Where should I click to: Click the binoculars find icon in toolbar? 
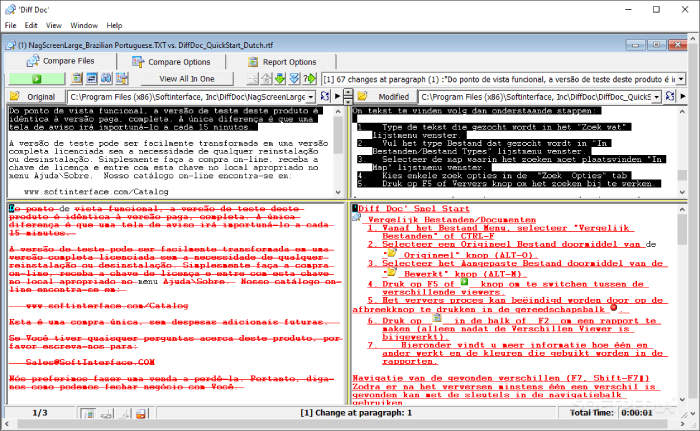106,79
